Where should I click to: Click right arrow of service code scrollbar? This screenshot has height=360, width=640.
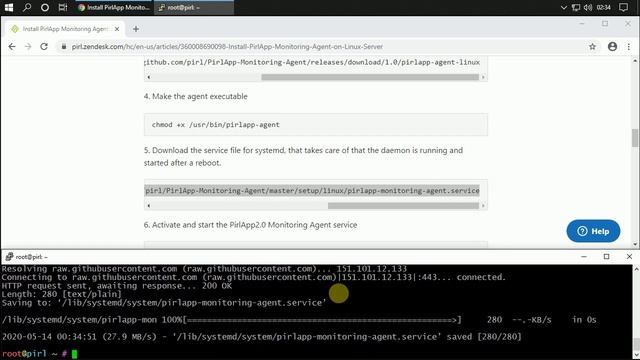tap(483, 206)
